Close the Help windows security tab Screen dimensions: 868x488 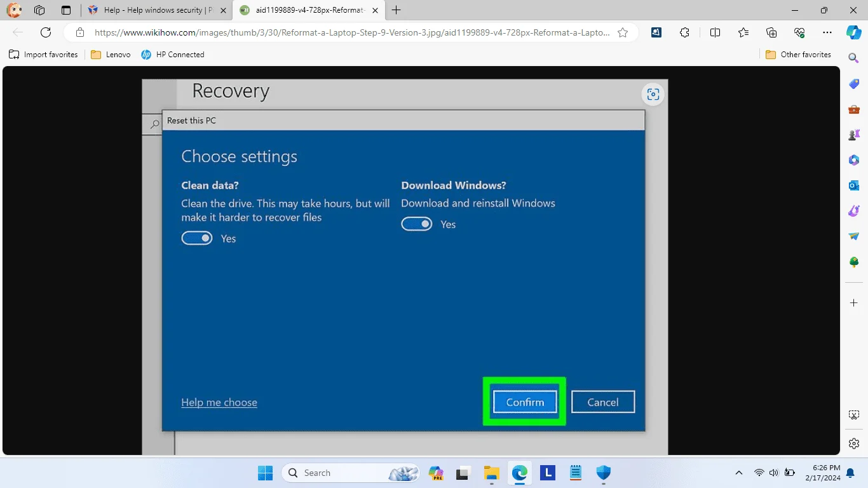223,10
